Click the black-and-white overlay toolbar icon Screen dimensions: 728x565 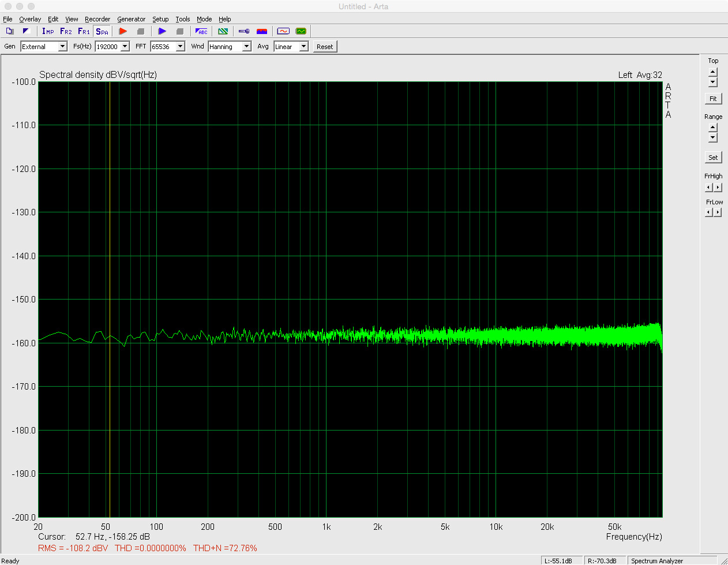pos(26,31)
